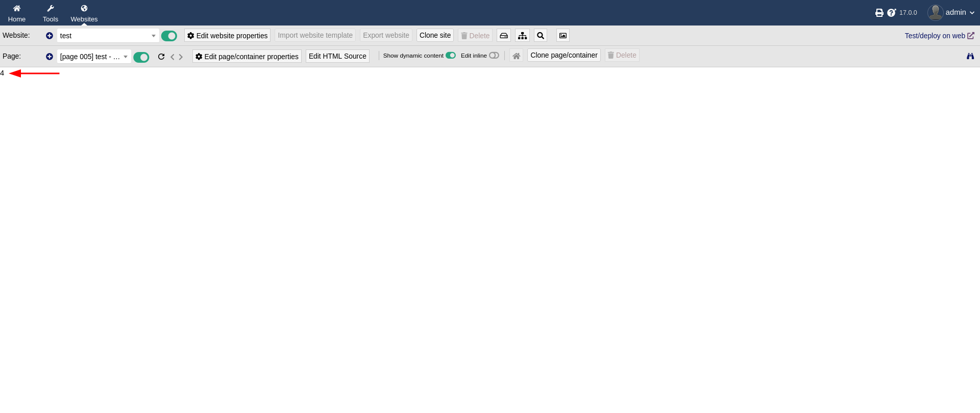Viewport: 980px width, 413px height.
Task: Click the magnifier search icon
Action: coord(541,36)
